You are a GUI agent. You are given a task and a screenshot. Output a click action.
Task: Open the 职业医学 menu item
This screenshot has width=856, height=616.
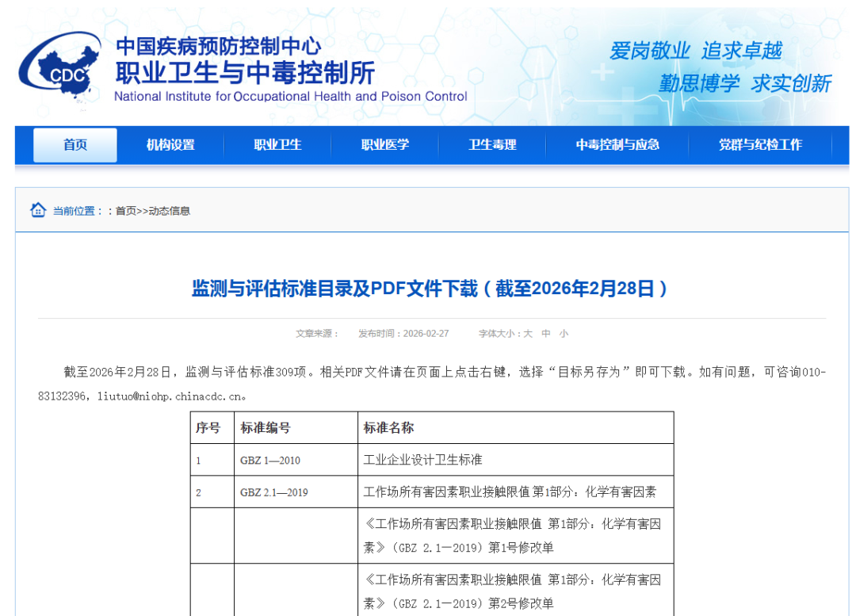click(385, 145)
